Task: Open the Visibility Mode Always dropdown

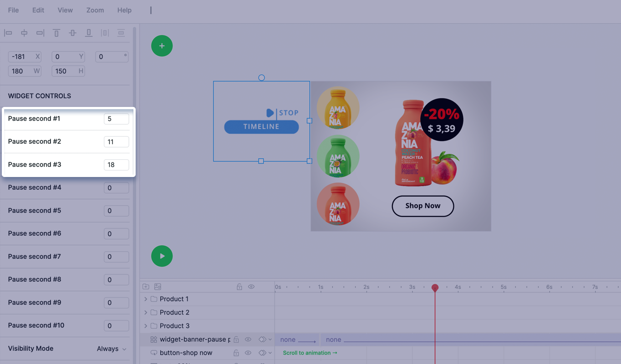Action: pyautogui.click(x=112, y=349)
